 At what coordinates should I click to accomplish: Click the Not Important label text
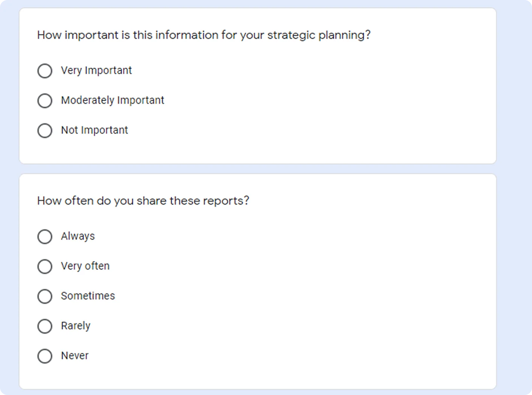[94, 130]
